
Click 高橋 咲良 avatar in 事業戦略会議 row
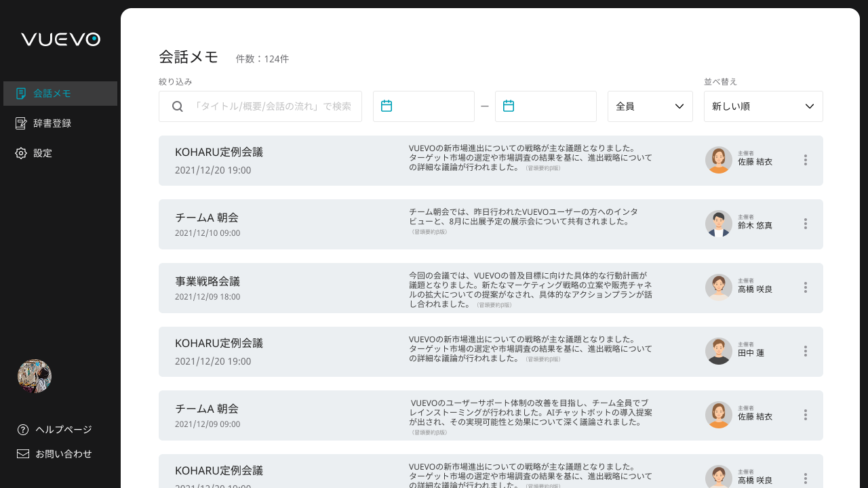coord(719,287)
